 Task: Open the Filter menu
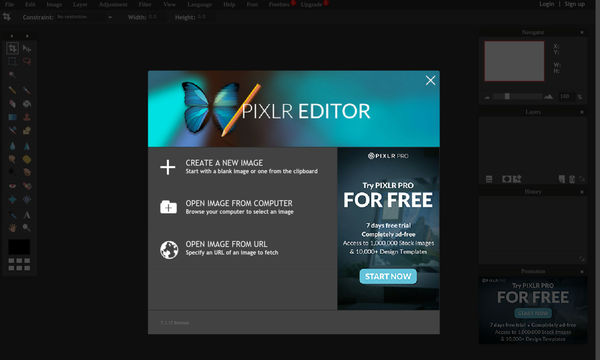(x=145, y=4)
